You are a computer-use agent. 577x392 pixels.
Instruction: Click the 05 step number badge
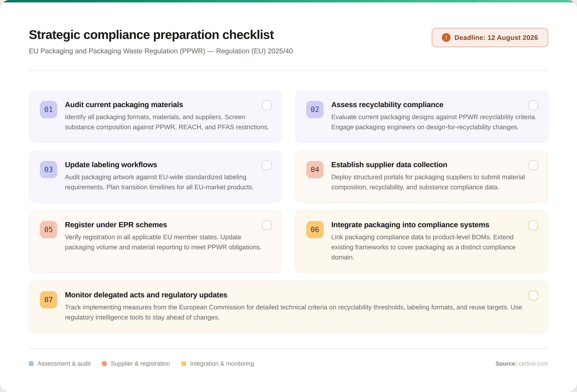48,229
